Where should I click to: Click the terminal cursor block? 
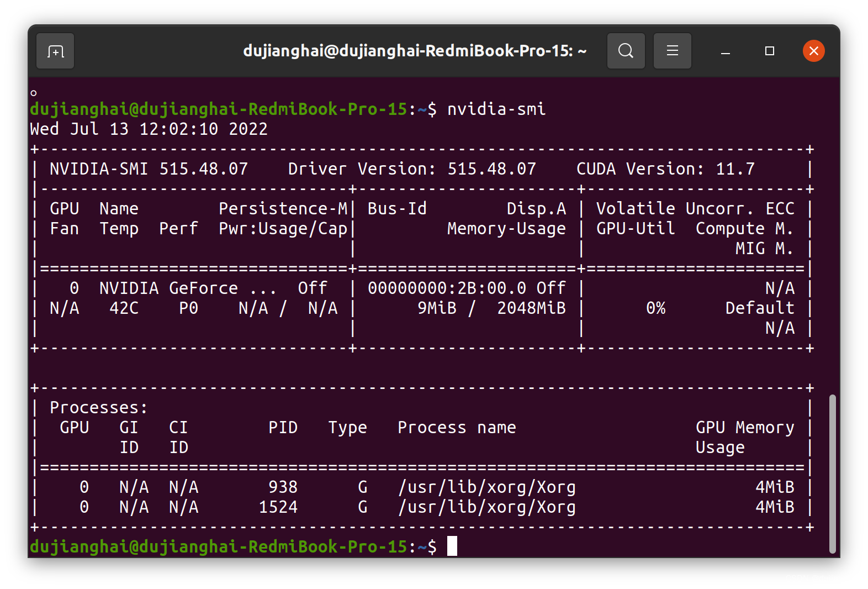coord(452,546)
